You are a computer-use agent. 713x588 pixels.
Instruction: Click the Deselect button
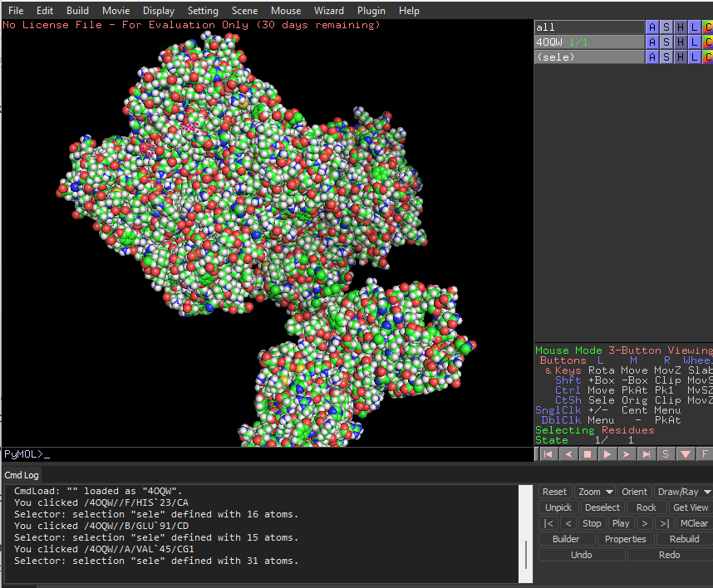(x=602, y=507)
